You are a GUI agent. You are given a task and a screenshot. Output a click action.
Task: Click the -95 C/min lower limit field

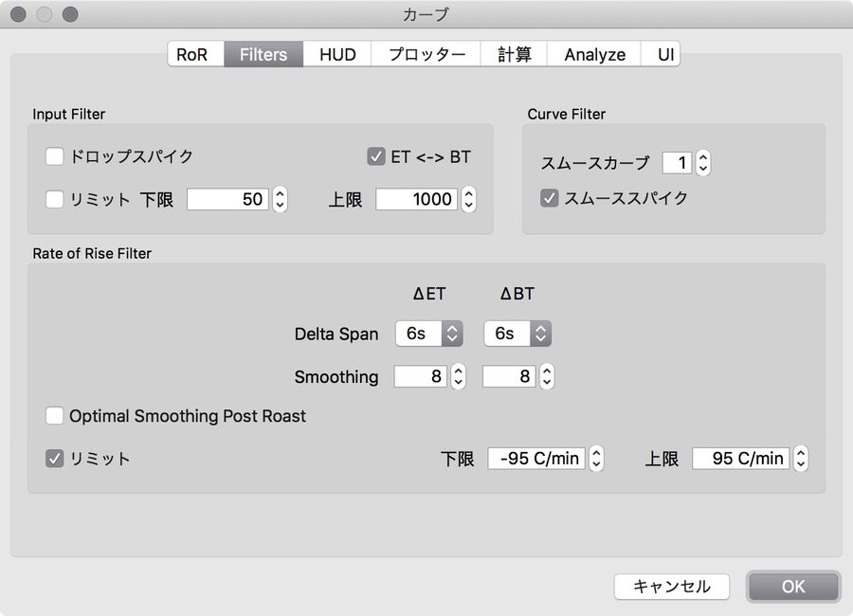[536, 458]
